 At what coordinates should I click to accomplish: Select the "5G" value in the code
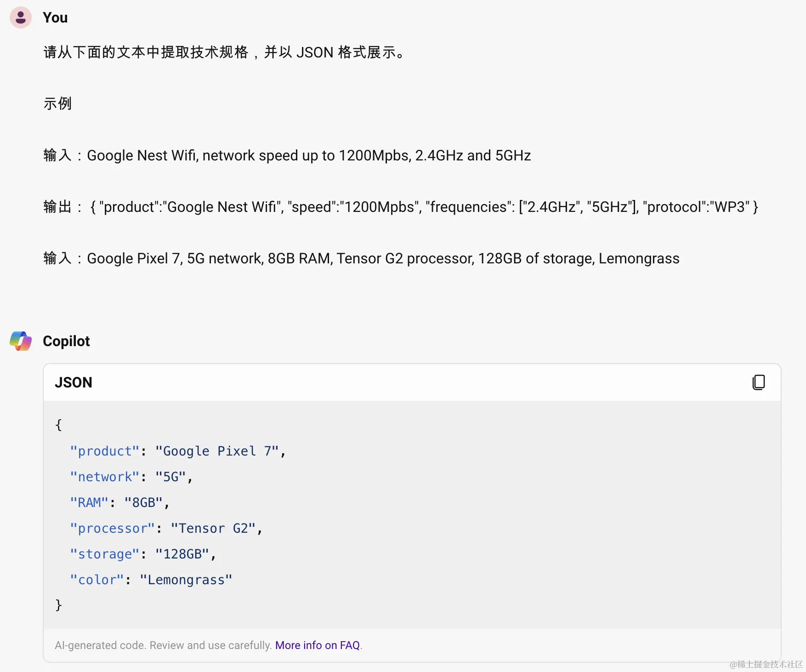click(171, 477)
